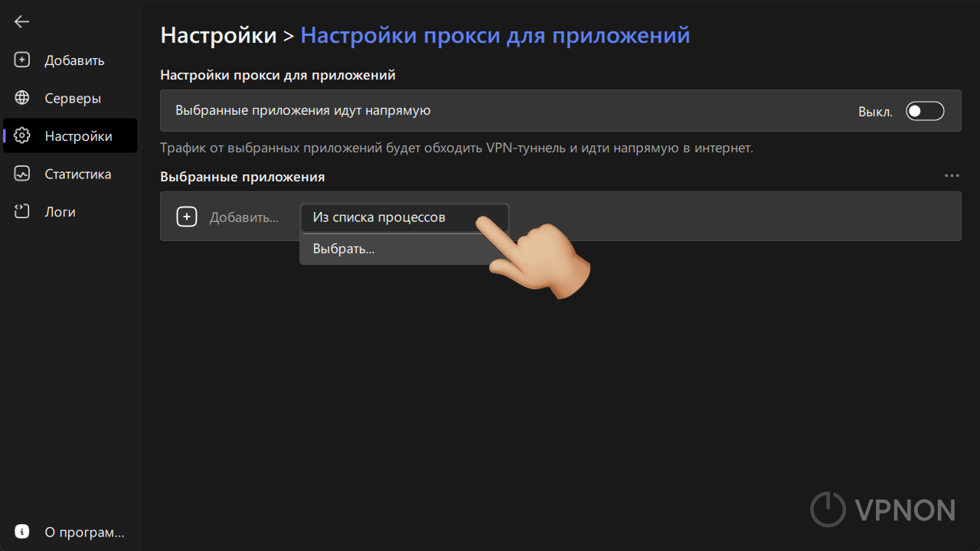Image resolution: width=980 pixels, height=551 pixels.
Task: Enable Выбранные приложения идут напрямую toggle
Action: [x=924, y=110]
